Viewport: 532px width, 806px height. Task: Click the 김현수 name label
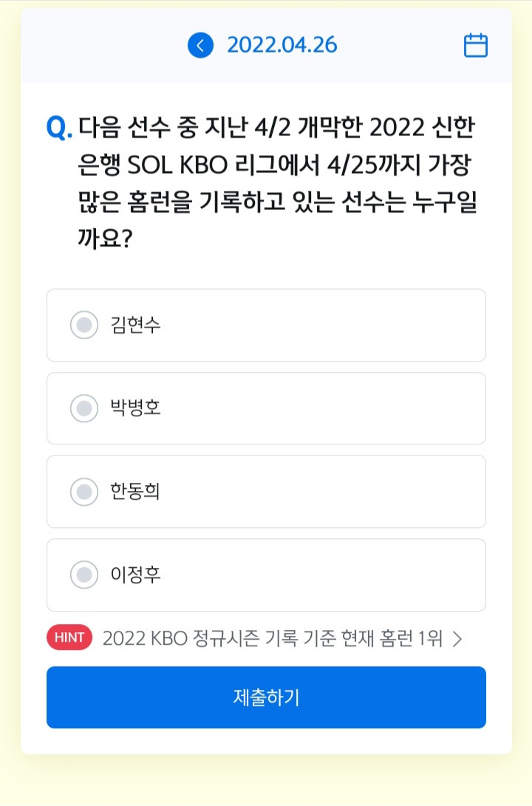pyautogui.click(x=135, y=325)
